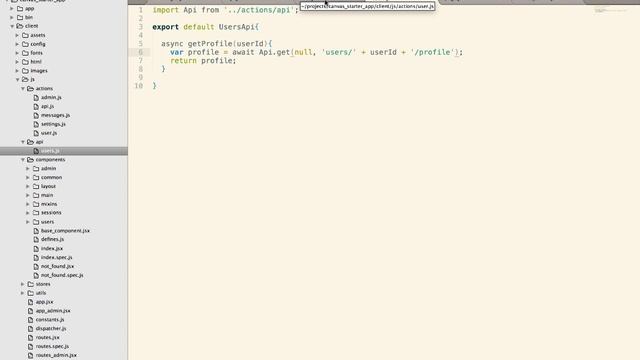Open app_admin.jsx in the sidebar

(x=53, y=311)
